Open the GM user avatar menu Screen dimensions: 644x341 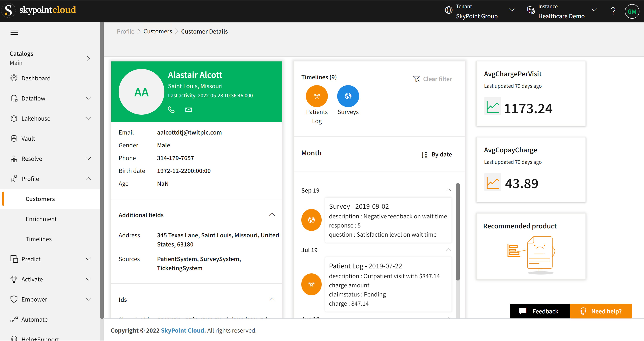click(632, 11)
